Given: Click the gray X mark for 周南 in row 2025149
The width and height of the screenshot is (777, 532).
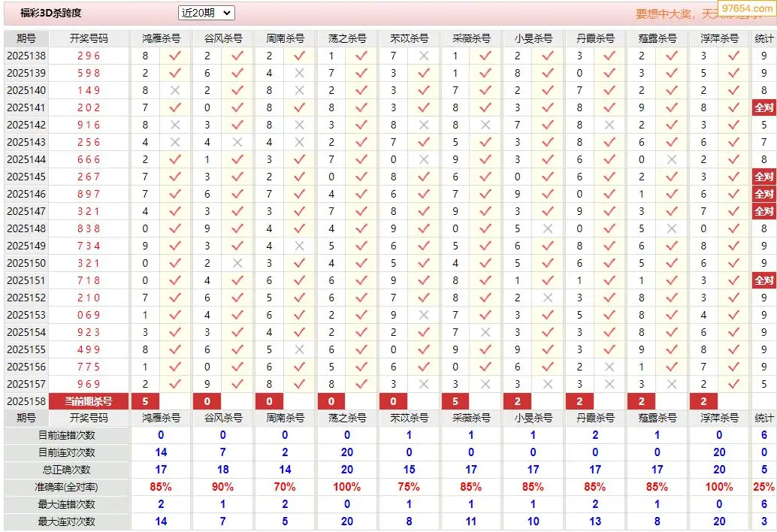Looking at the screenshot, I should (299, 246).
